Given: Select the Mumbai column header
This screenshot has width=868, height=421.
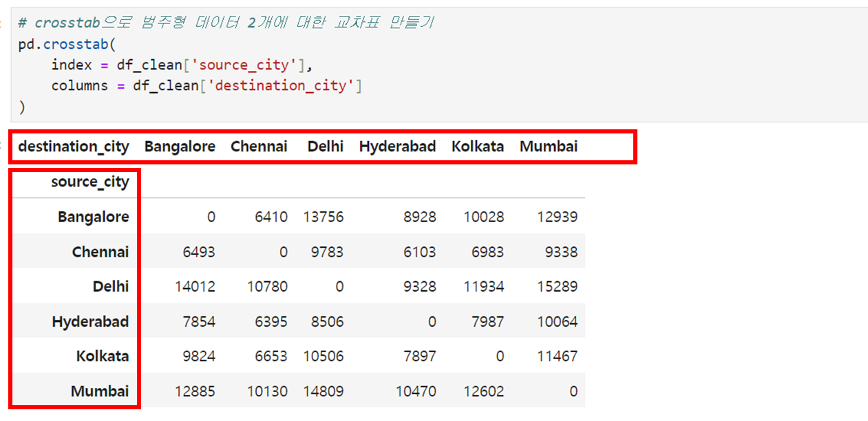Looking at the screenshot, I should point(549,147).
